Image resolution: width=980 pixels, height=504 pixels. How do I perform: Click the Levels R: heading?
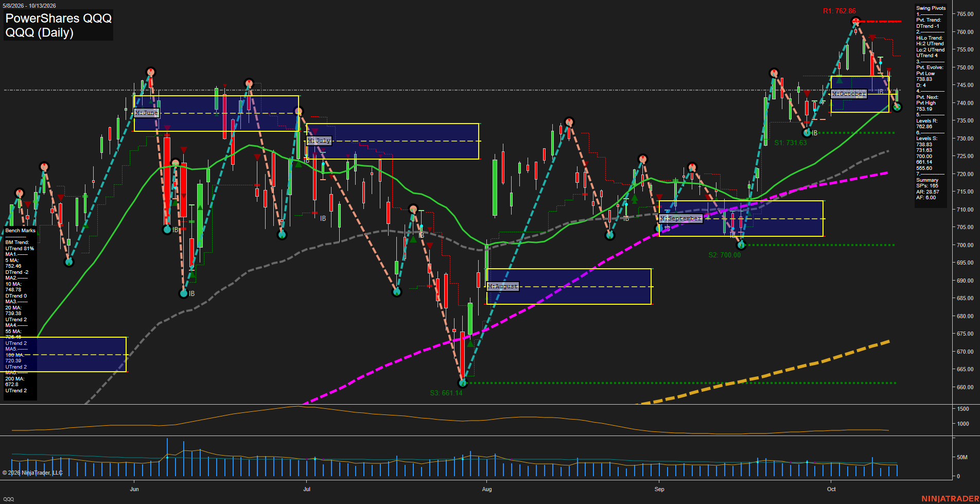tap(927, 121)
